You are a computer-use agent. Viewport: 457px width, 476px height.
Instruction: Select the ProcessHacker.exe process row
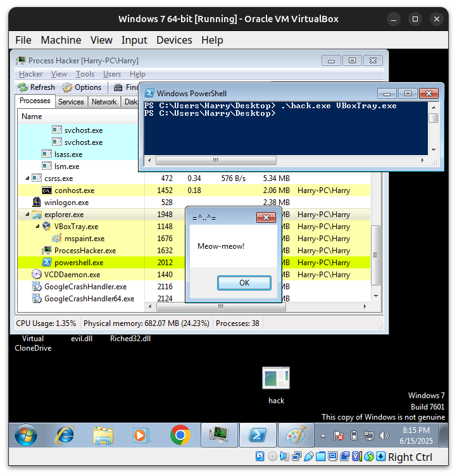tap(194, 251)
